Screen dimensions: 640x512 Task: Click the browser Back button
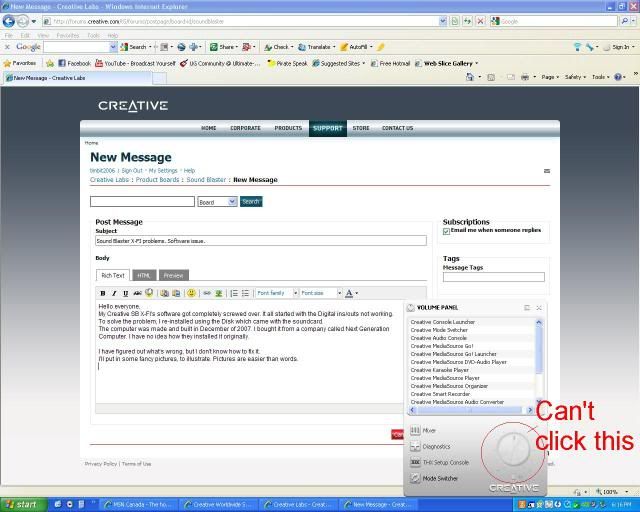point(9,21)
